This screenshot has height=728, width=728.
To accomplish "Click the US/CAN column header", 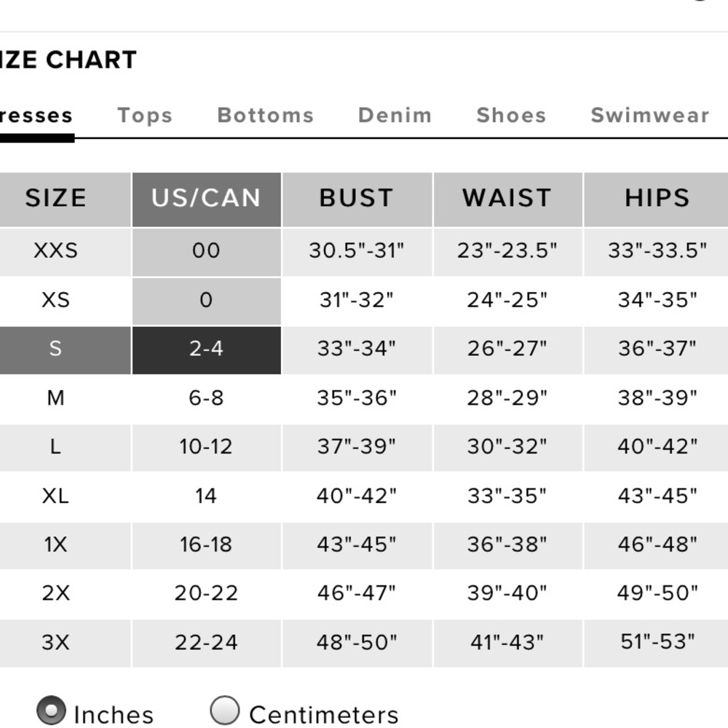I will 207,199.
